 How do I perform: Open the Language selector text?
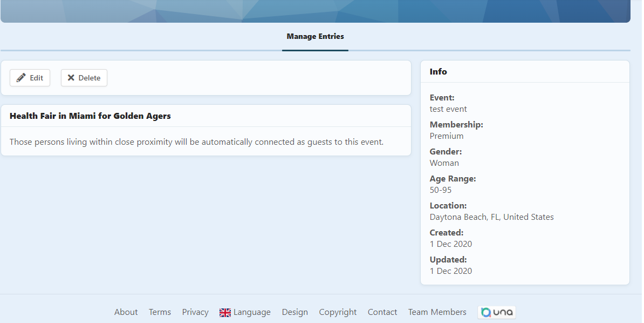(x=252, y=312)
